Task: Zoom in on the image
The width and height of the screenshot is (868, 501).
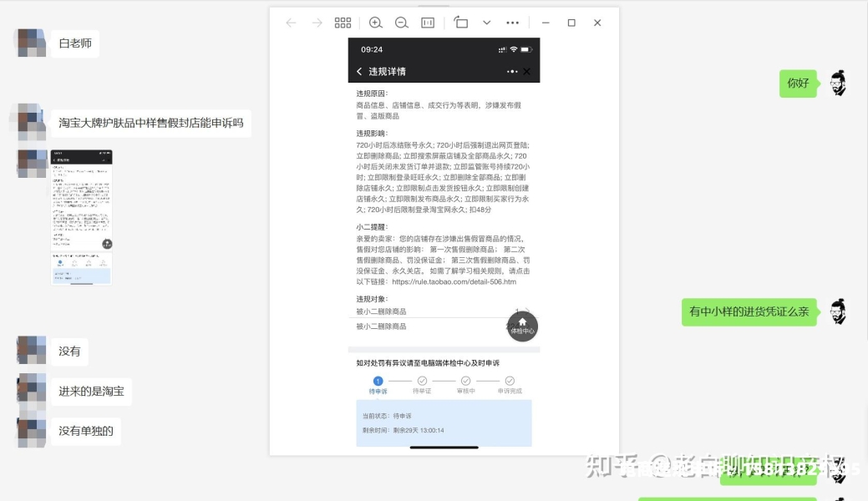Action: click(x=375, y=23)
